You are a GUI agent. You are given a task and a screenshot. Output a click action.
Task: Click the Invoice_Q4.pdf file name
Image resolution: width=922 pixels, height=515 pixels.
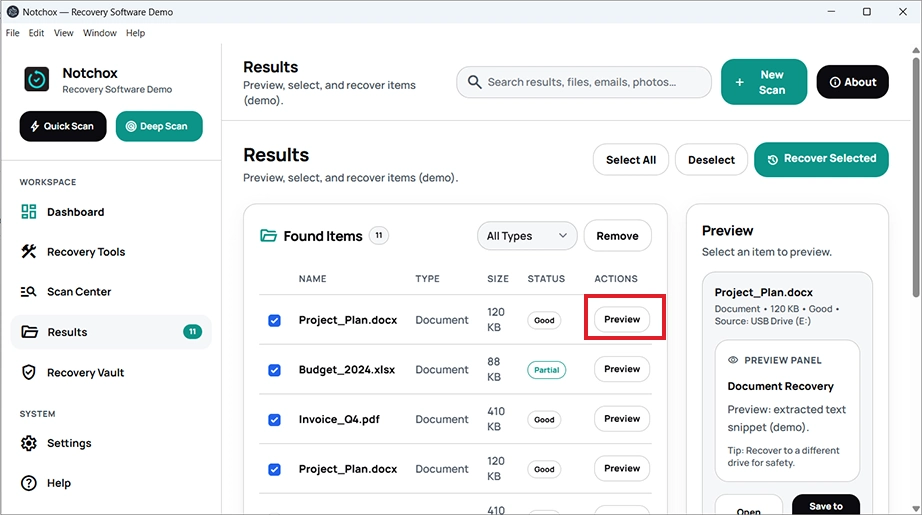coord(339,419)
